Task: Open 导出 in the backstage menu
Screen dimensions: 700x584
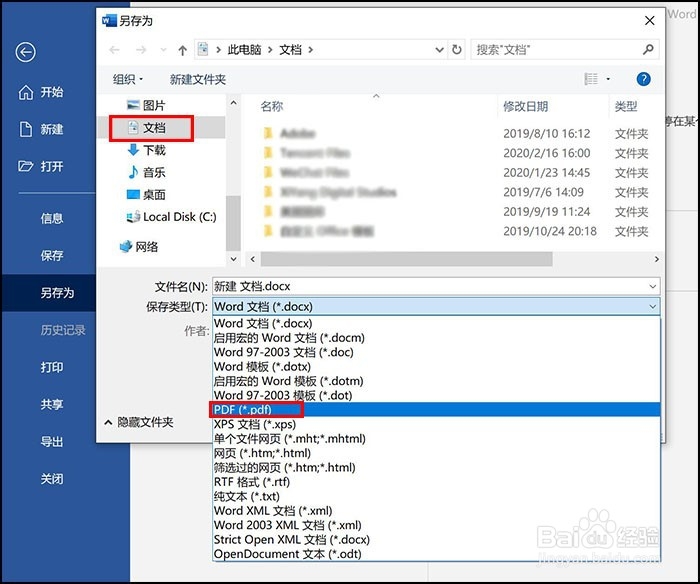Action: point(52,442)
